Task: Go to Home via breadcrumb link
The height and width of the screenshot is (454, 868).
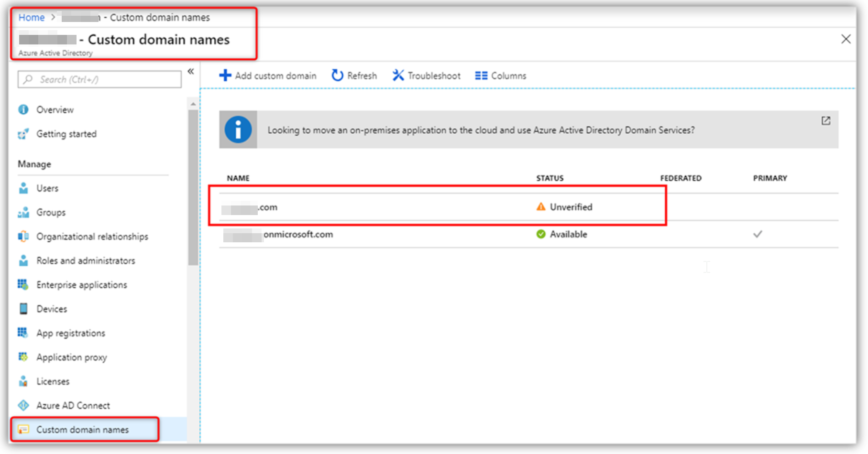Action: [32, 17]
